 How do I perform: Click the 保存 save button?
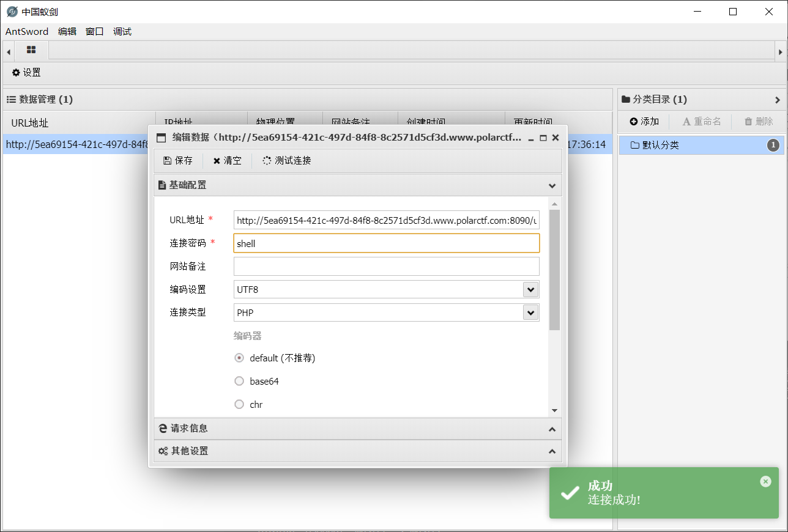point(177,161)
